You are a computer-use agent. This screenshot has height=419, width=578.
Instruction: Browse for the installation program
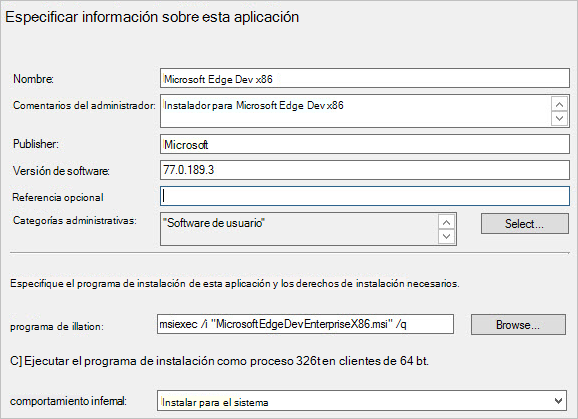pyautogui.click(x=518, y=324)
